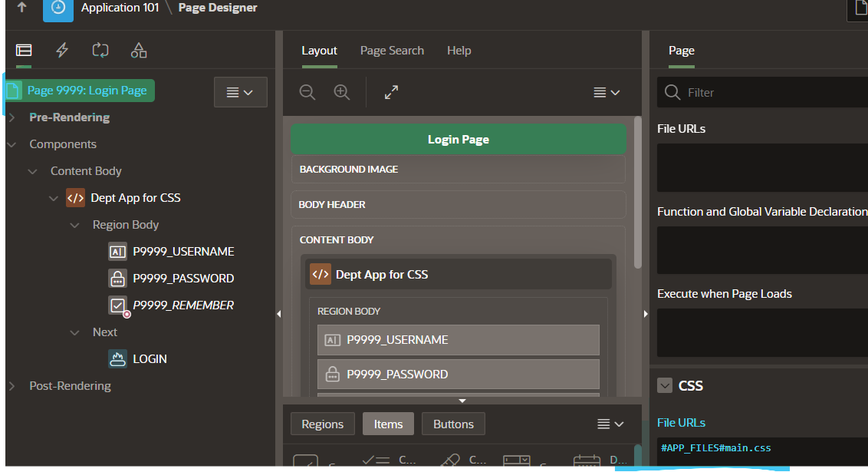This screenshot has height=472, width=868.
Task: Open the Processing tab icon
Action: click(x=100, y=51)
